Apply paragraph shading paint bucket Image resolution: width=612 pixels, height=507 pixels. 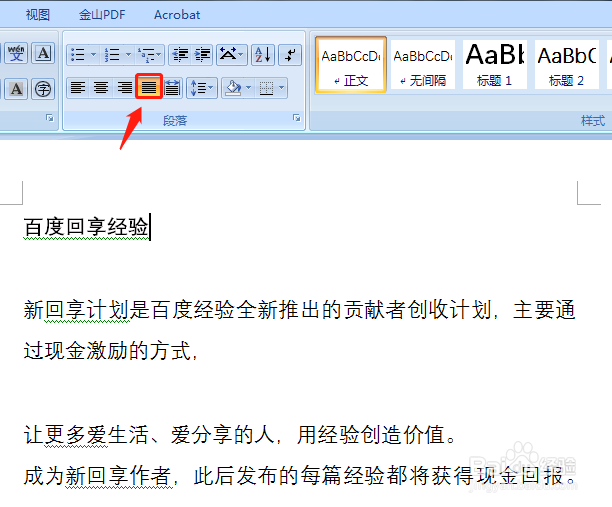[233, 87]
